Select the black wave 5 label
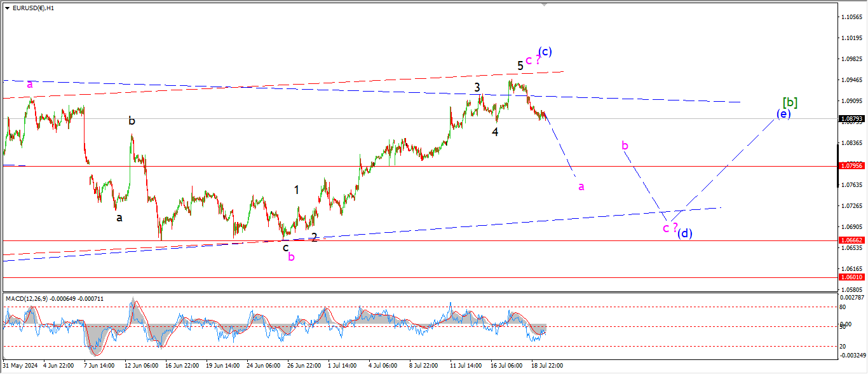This screenshot has height=374, width=868. tap(520, 65)
